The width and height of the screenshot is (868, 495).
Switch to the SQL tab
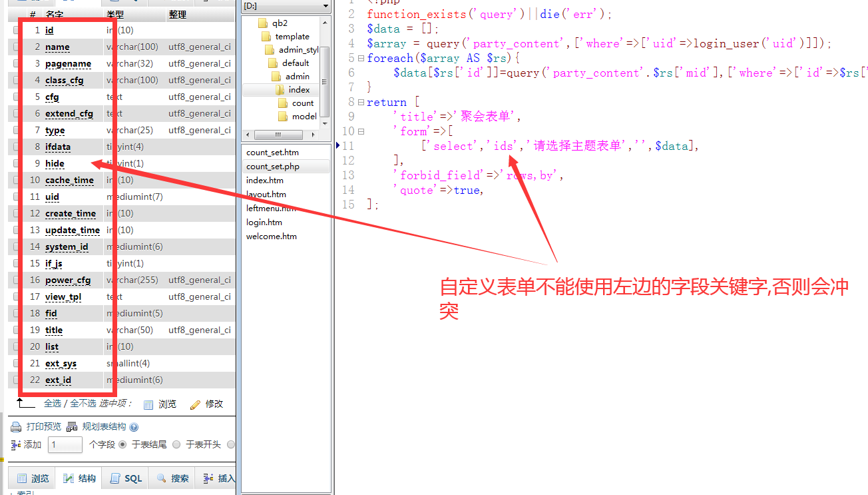(126, 478)
